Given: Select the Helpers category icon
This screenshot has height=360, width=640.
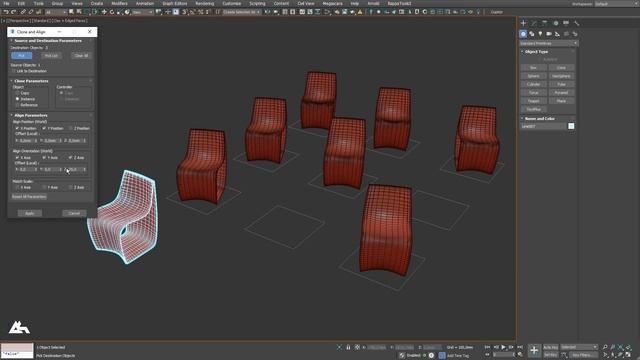Looking at the screenshot, I should click(557, 34).
